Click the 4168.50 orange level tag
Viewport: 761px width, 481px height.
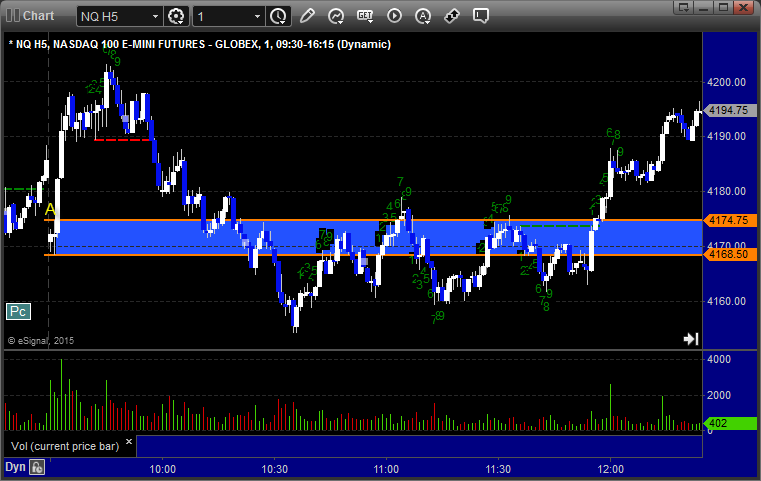click(729, 254)
